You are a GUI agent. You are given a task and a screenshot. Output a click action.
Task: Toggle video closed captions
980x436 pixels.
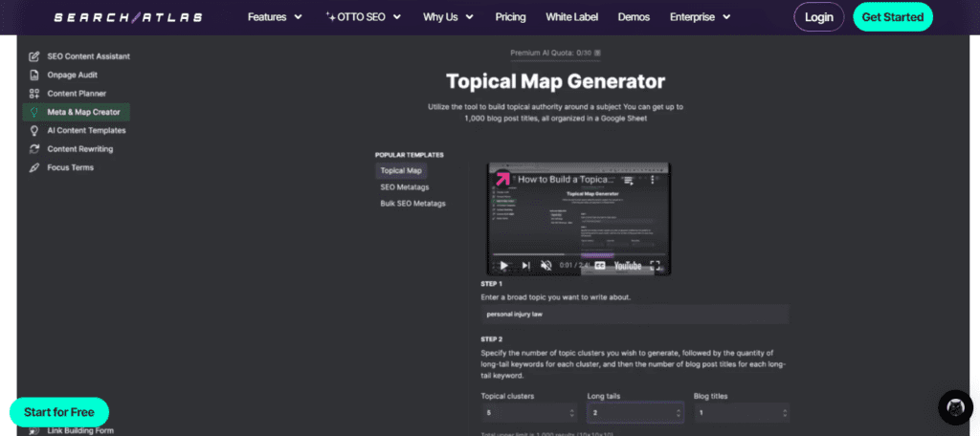[599, 266]
